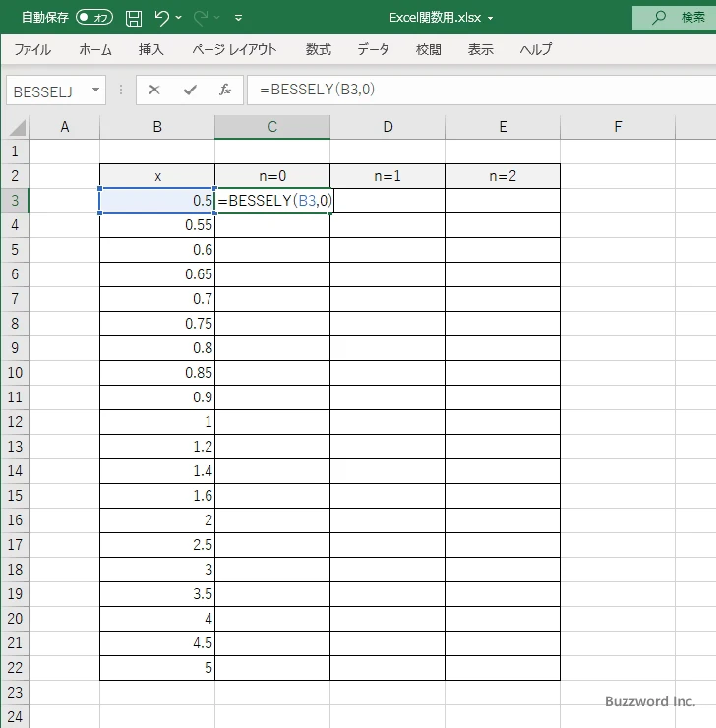Select row 12 header
716x728 pixels.
pos(15,421)
